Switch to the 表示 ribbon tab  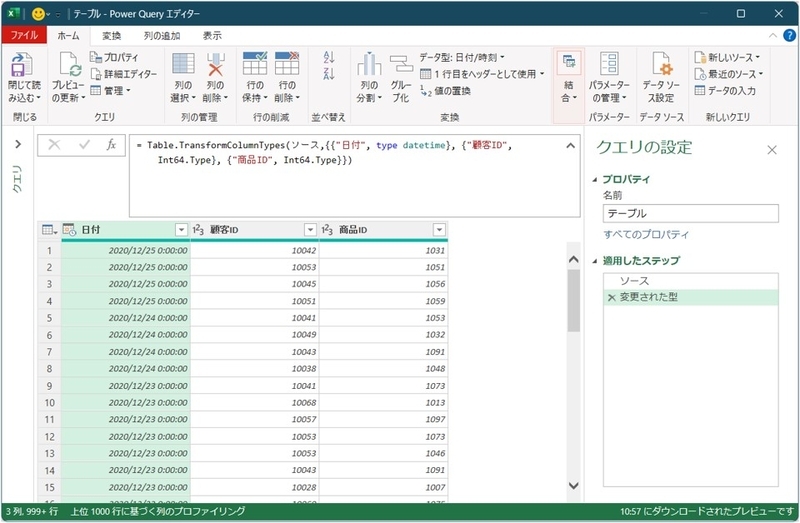tap(212, 35)
